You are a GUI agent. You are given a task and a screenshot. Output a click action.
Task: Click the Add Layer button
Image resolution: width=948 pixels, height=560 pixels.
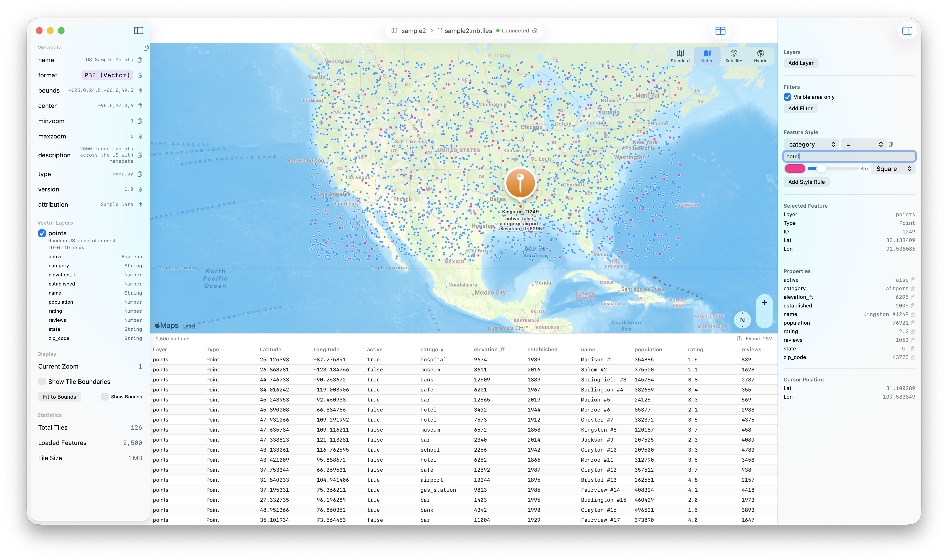pos(800,63)
